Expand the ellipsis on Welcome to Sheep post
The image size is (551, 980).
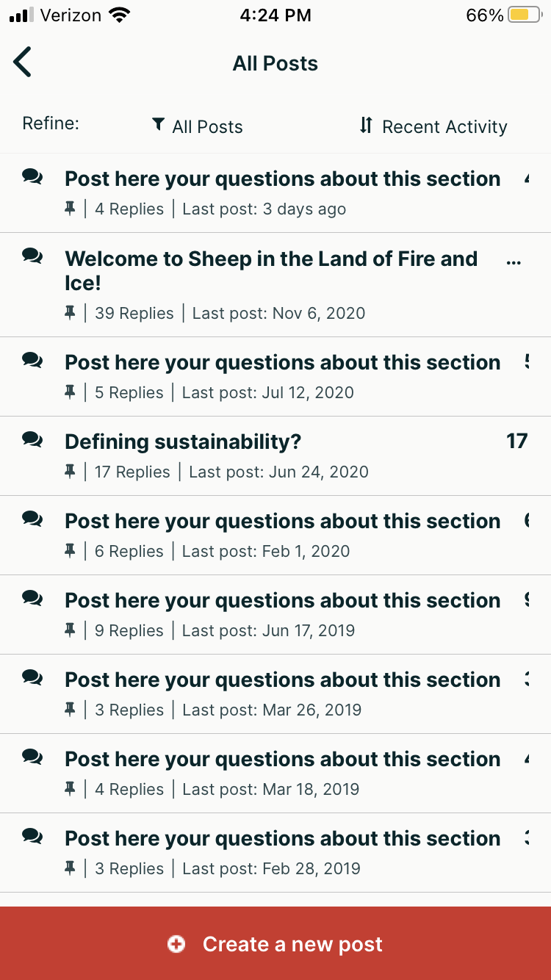[x=514, y=261]
